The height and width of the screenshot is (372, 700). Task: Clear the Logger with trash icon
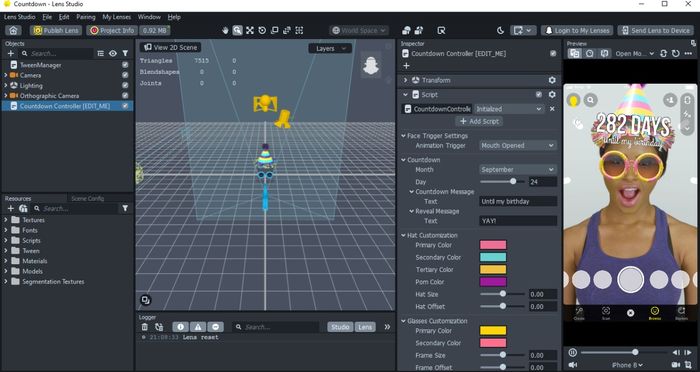pyautogui.click(x=145, y=327)
